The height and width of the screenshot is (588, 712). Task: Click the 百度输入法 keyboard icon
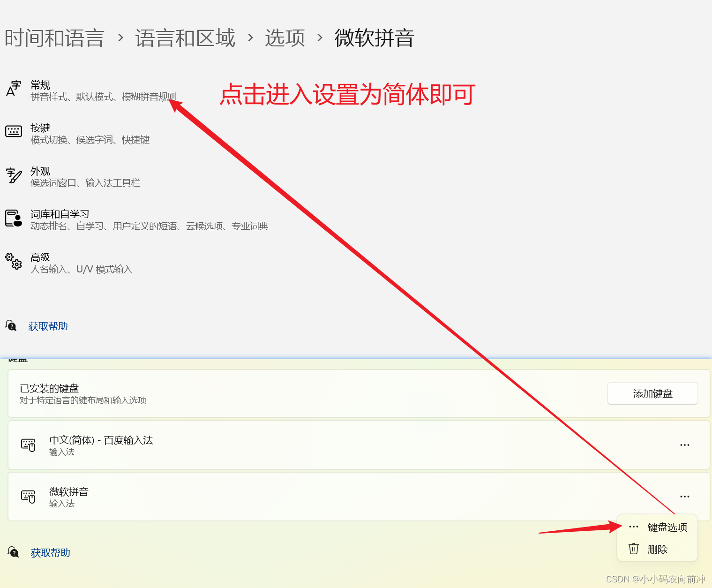point(28,445)
